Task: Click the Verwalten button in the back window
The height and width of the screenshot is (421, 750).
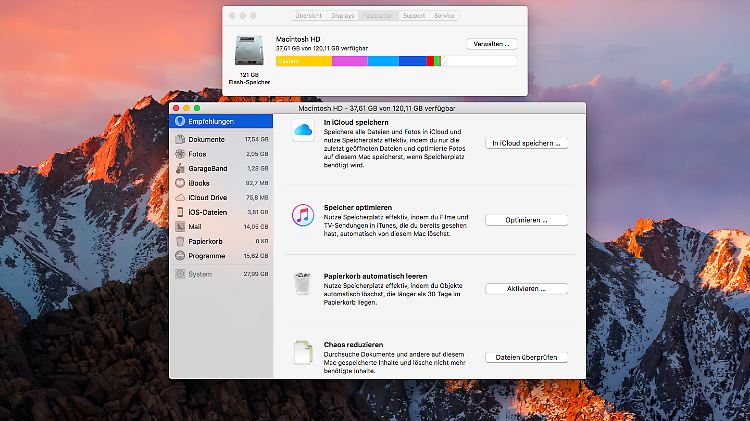Action: [491, 44]
